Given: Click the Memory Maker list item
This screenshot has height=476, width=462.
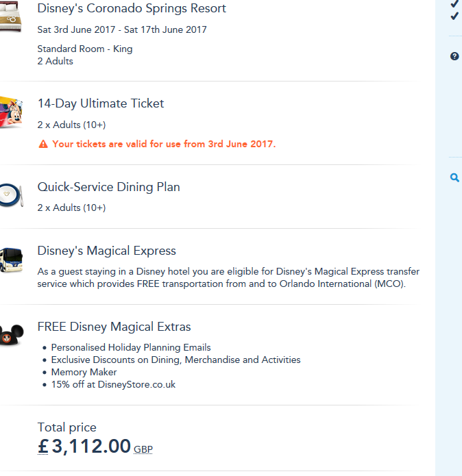Looking at the screenshot, I should pos(84,373).
